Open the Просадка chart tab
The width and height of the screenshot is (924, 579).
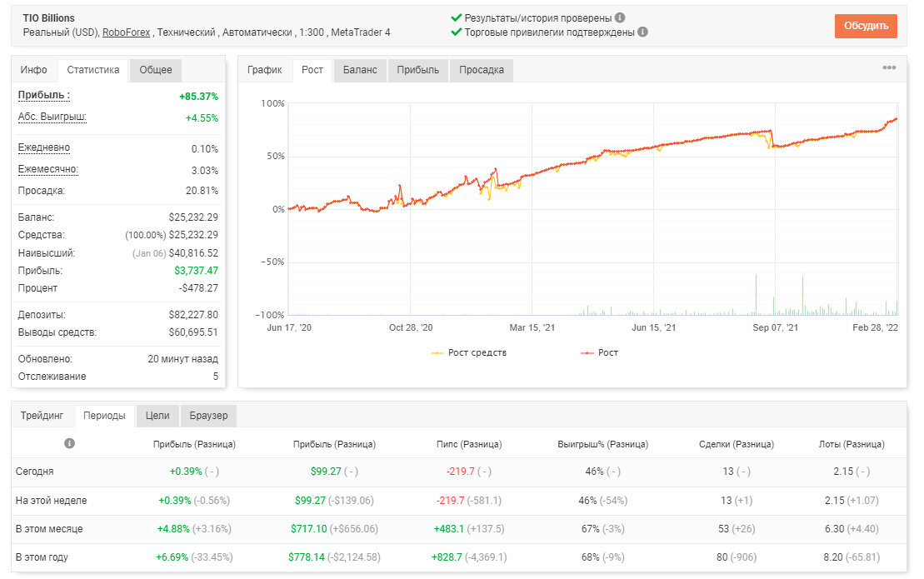[x=482, y=70]
